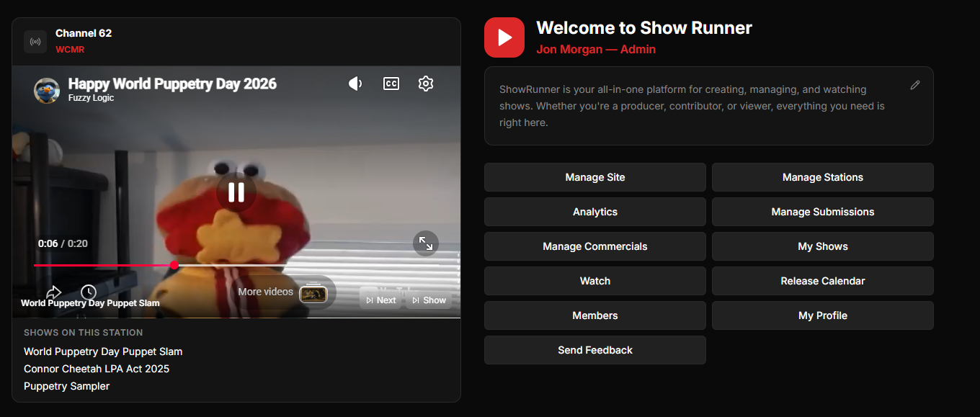The image size is (980, 417).
Task: Click the Channel 62 broadcast signal icon
Action: coord(35,42)
